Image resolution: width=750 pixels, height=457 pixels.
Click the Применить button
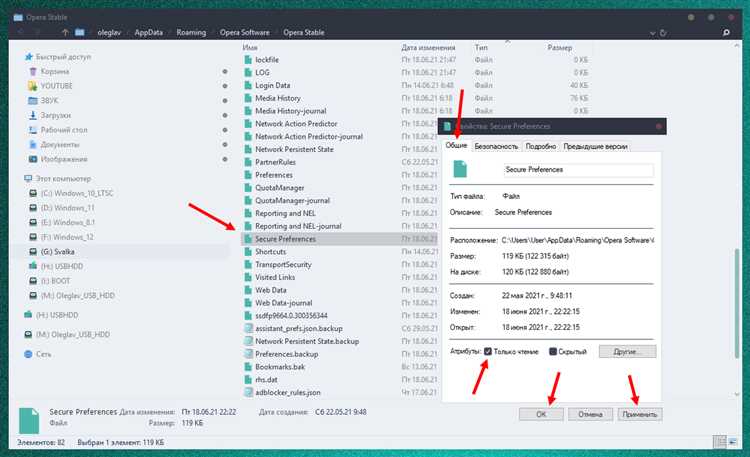point(640,414)
